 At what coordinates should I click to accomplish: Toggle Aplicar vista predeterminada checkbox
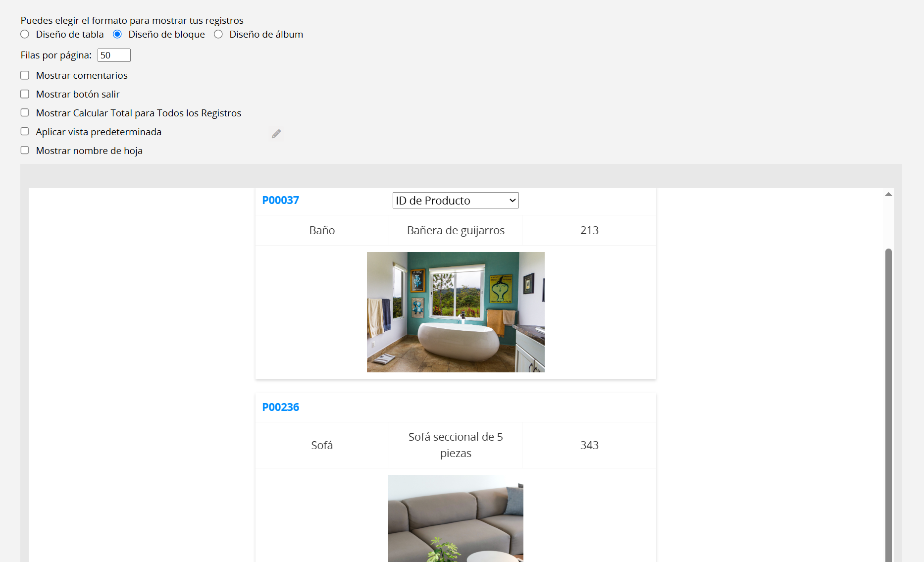(25, 132)
